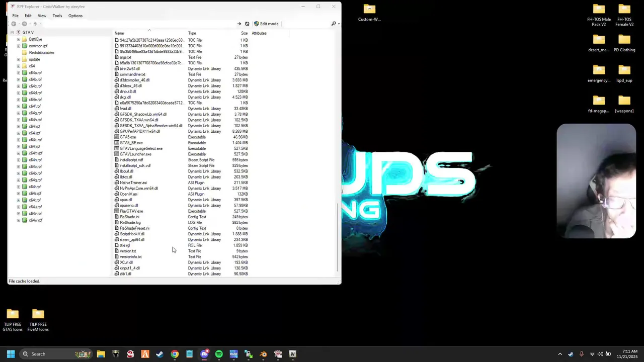The width and height of the screenshot is (644, 362).
Task: Open Discord from the taskbar
Action: coord(204,354)
